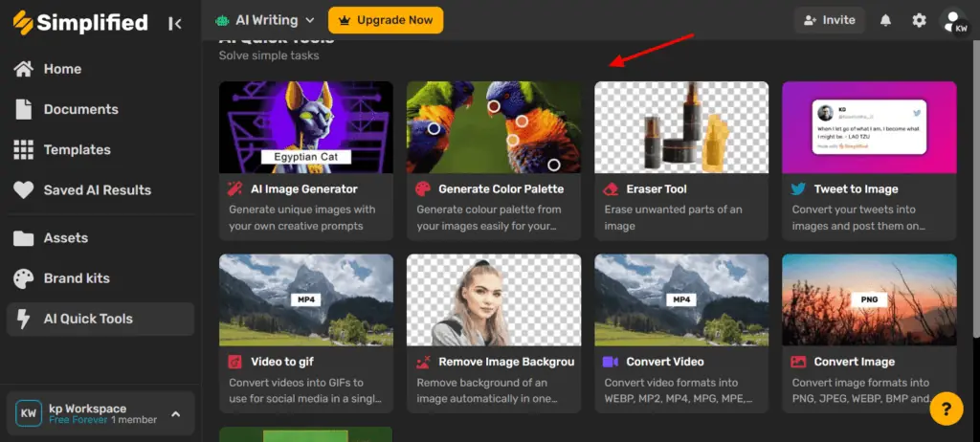
Task: Click the vertical scrollbar on right
Action: [976, 188]
